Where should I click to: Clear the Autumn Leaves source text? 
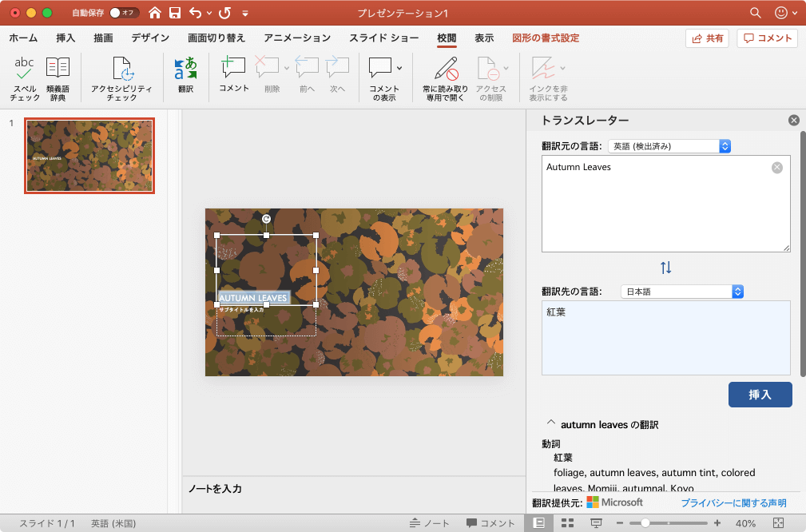(776, 168)
